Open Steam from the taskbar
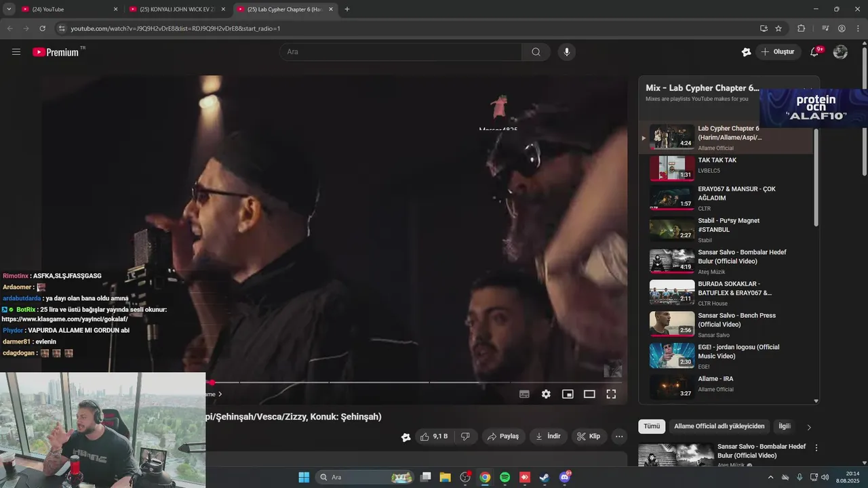 pos(545,477)
